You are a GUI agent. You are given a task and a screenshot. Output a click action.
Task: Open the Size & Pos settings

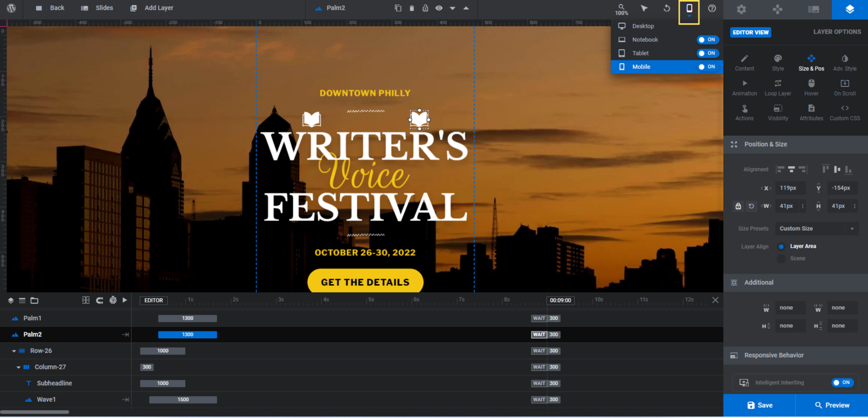coord(811,63)
